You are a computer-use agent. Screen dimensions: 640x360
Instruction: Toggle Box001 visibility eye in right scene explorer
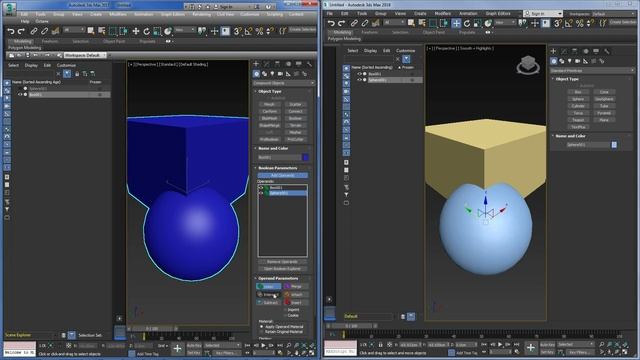359,74
